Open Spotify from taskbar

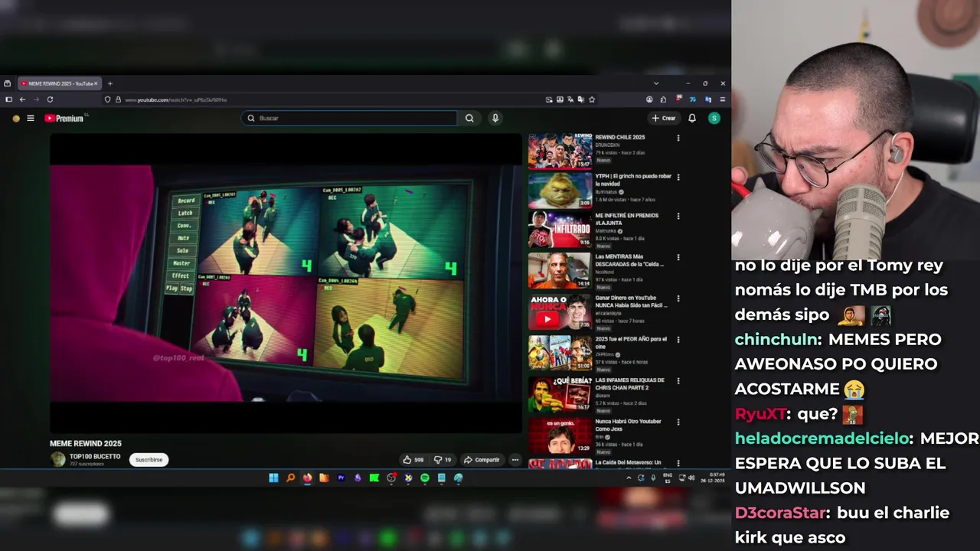[425, 478]
